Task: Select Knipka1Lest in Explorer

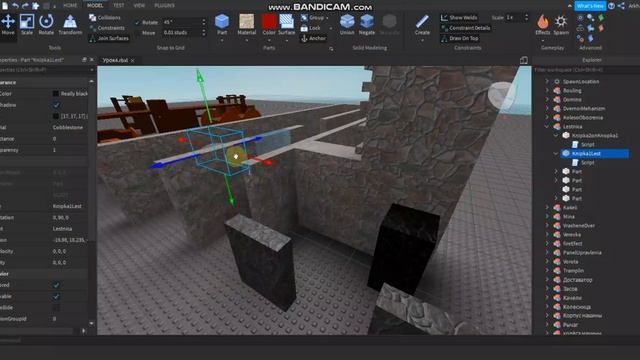Action: point(586,153)
